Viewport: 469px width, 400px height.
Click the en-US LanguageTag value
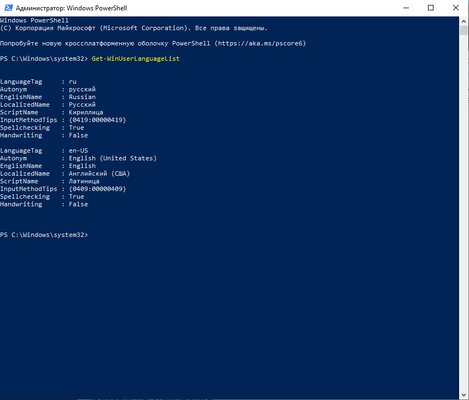point(78,151)
